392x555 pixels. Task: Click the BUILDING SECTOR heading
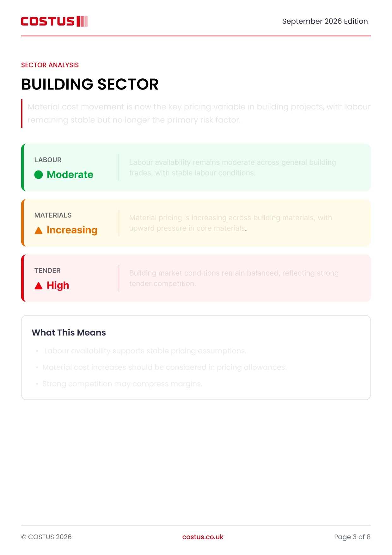(90, 84)
